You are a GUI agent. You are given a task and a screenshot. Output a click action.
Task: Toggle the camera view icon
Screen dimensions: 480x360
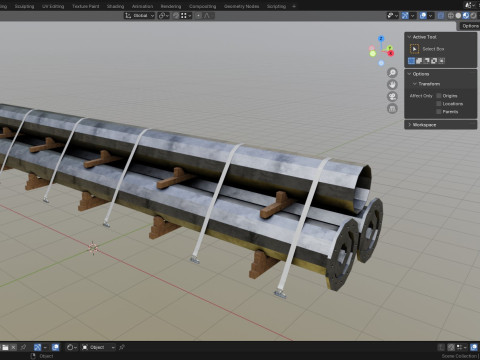(392, 96)
